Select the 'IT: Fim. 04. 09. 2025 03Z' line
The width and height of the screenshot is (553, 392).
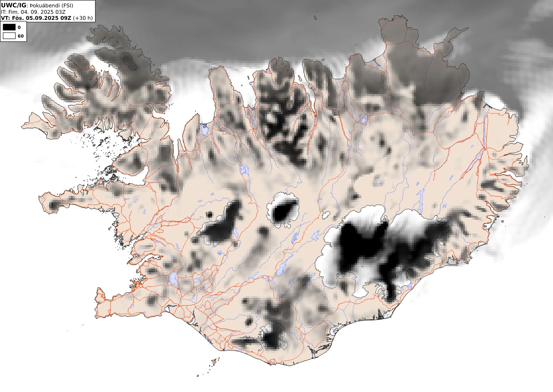(33, 12)
